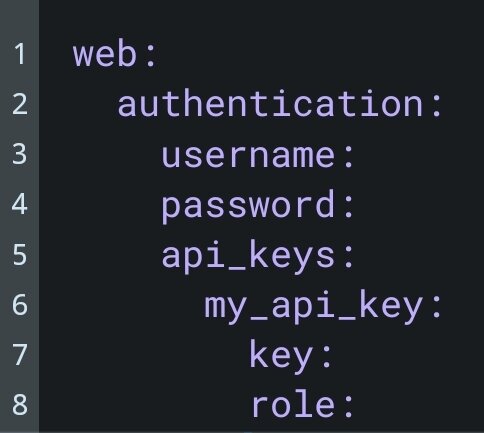Viewport: 484px width, 433px height.
Task: Click the role key text
Action: pyautogui.click(x=293, y=405)
